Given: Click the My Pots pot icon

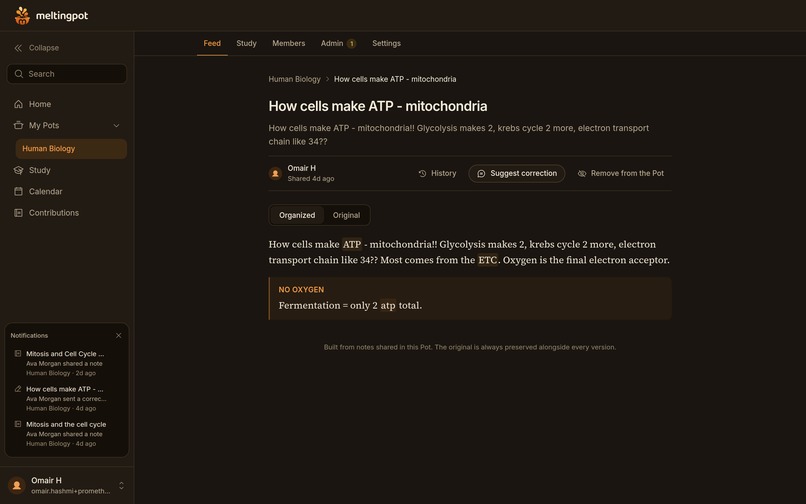Looking at the screenshot, I should [19, 125].
